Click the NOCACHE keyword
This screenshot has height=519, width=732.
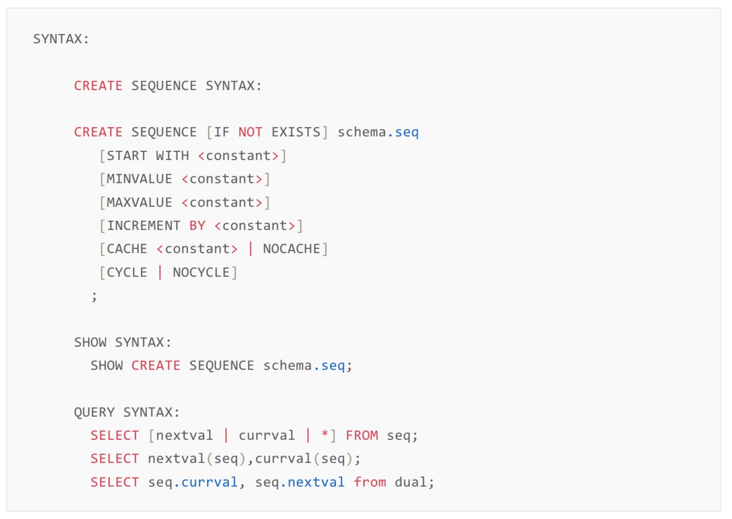click(x=291, y=249)
